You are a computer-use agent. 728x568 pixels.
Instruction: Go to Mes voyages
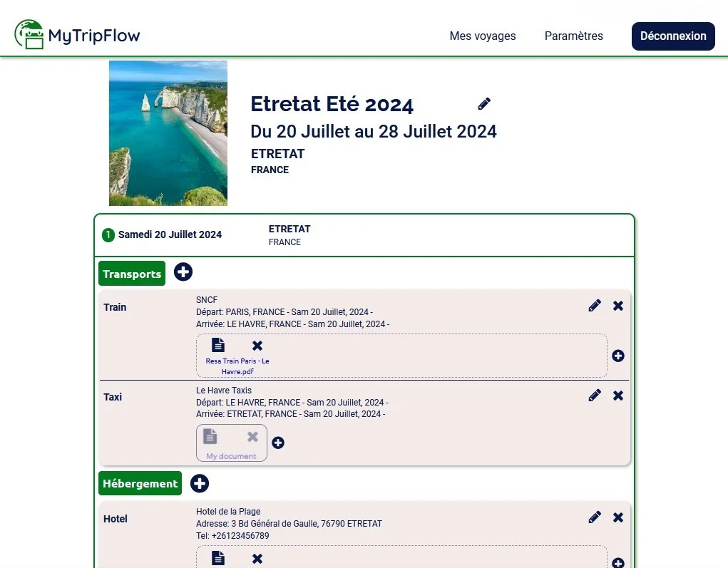(x=482, y=36)
